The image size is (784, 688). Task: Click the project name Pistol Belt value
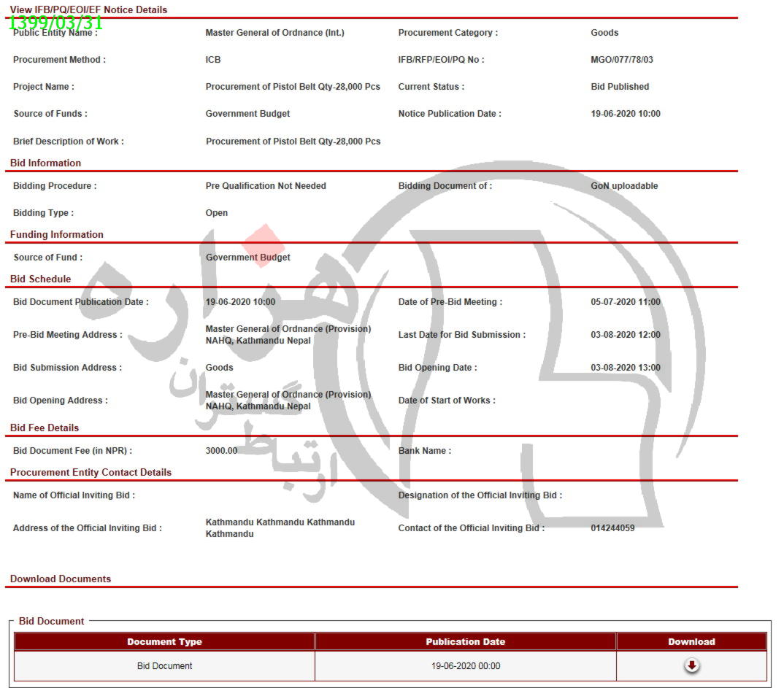coord(293,87)
